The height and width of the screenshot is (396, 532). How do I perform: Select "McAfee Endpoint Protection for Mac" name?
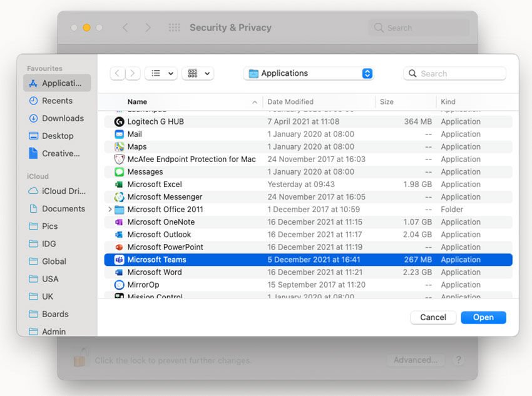coord(192,160)
